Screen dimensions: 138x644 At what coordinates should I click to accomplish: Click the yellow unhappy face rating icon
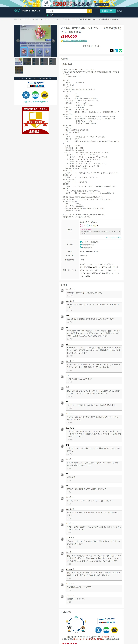tap(95, 225)
